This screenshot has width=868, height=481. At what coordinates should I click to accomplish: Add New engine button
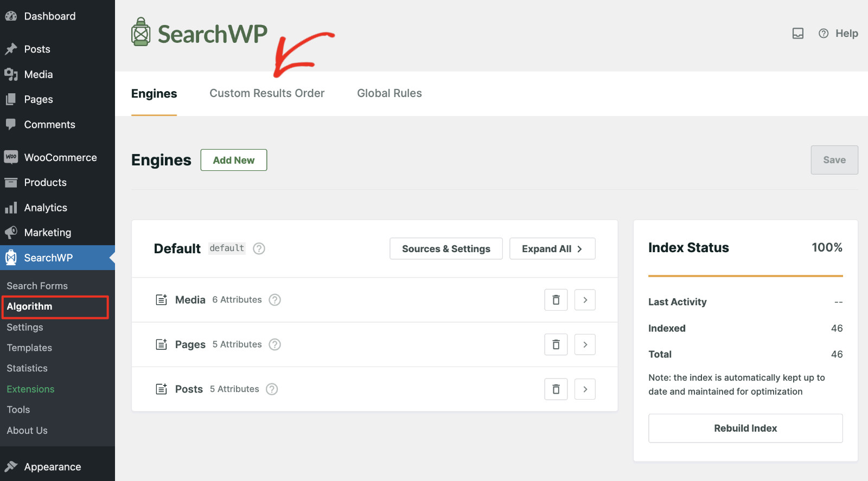(234, 160)
